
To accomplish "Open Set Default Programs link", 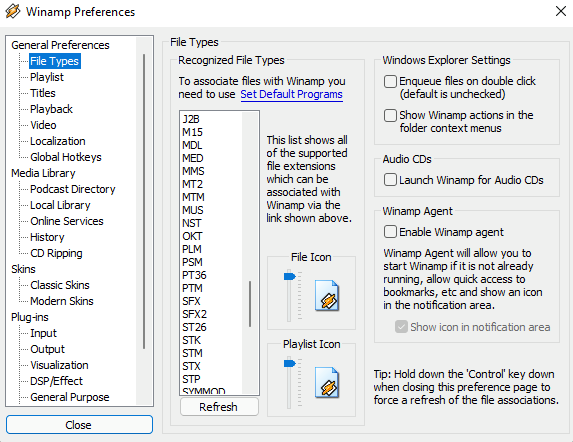I will click(291, 94).
